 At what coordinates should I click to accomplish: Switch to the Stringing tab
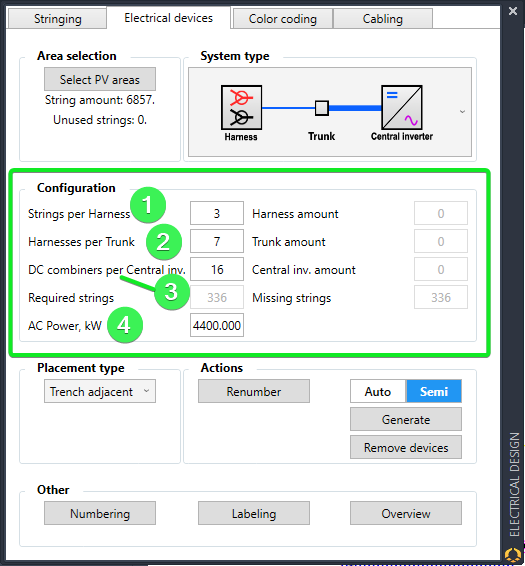pos(58,19)
